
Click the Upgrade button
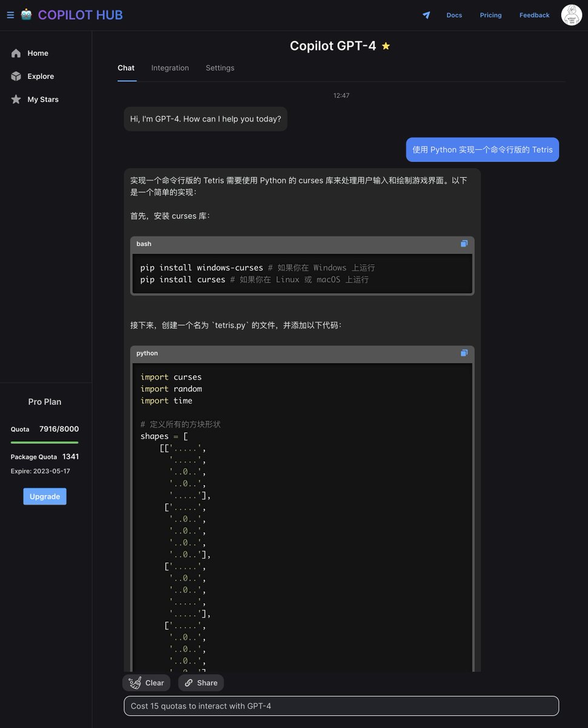(45, 496)
